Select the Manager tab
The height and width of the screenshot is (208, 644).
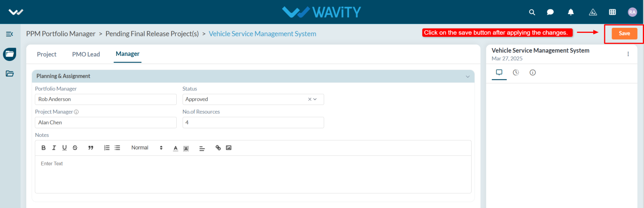click(127, 54)
